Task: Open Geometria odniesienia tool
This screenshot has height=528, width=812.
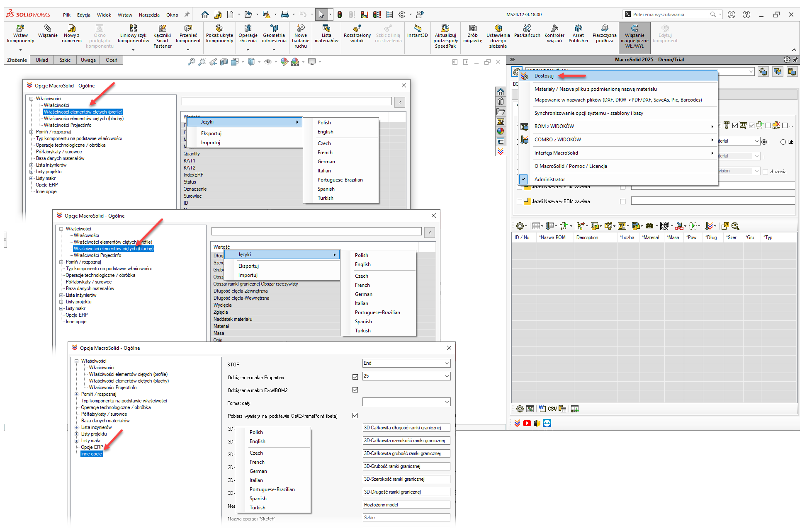Action: pyautogui.click(x=274, y=34)
